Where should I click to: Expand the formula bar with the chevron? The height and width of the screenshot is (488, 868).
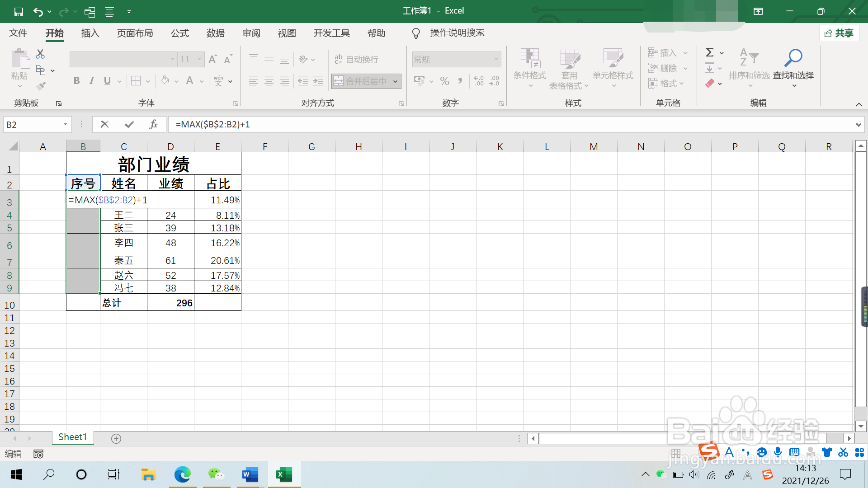(x=858, y=125)
